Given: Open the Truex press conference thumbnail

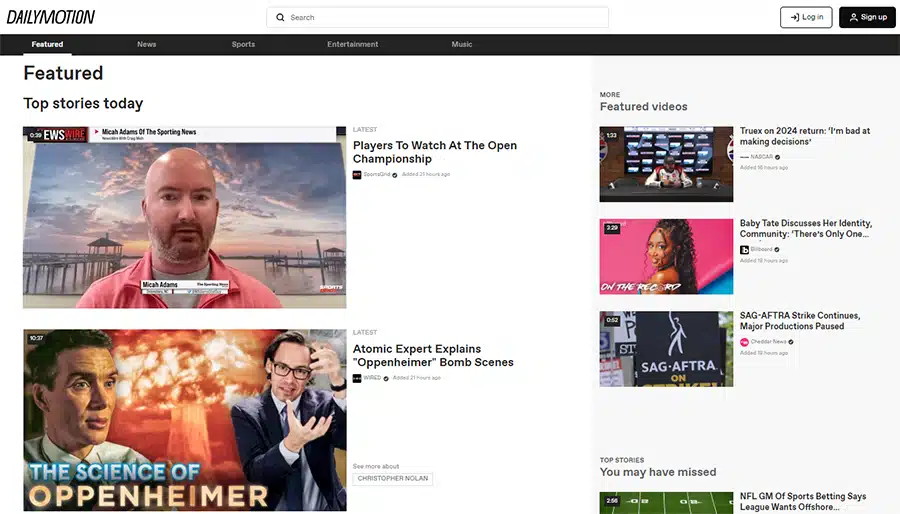Looking at the screenshot, I should (x=666, y=164).
